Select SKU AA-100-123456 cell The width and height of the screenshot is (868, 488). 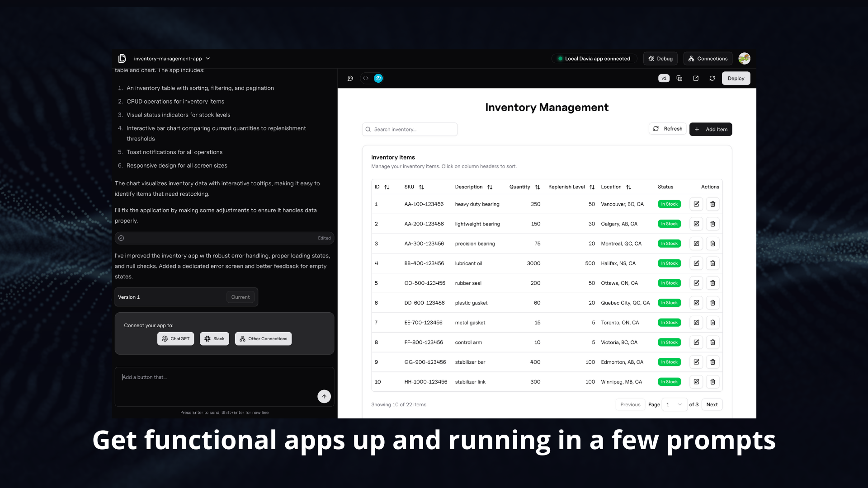pos(424,204)
